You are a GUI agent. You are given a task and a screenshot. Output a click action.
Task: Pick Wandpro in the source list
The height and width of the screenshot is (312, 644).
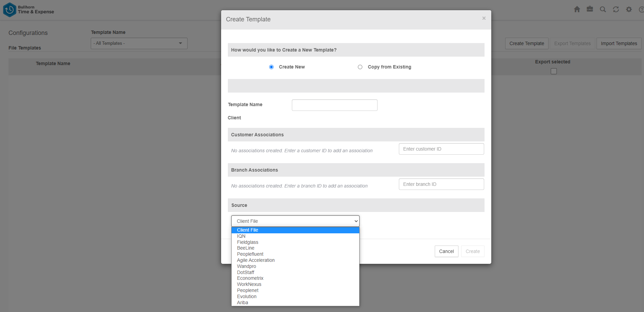295,267
